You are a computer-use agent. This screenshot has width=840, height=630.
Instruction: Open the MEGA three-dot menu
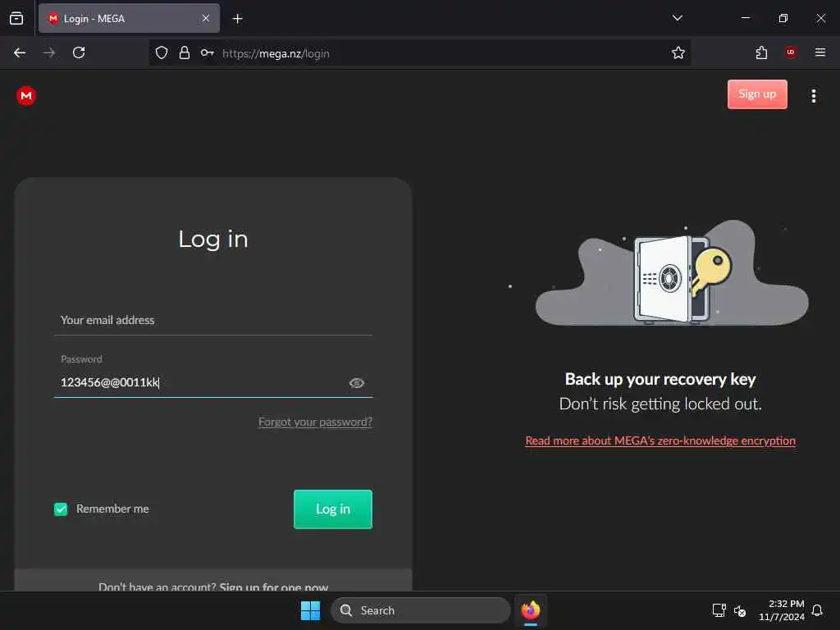click(813, 96)
